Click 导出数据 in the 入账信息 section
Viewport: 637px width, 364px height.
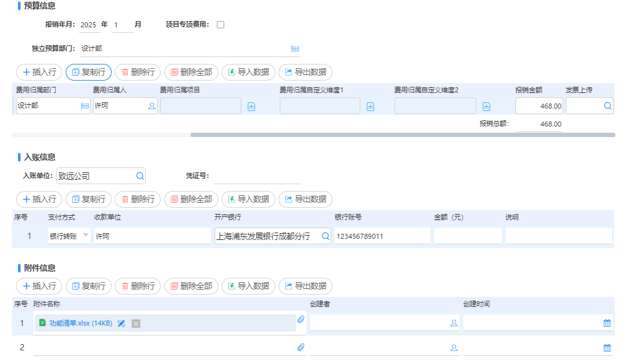coord(306,200)
